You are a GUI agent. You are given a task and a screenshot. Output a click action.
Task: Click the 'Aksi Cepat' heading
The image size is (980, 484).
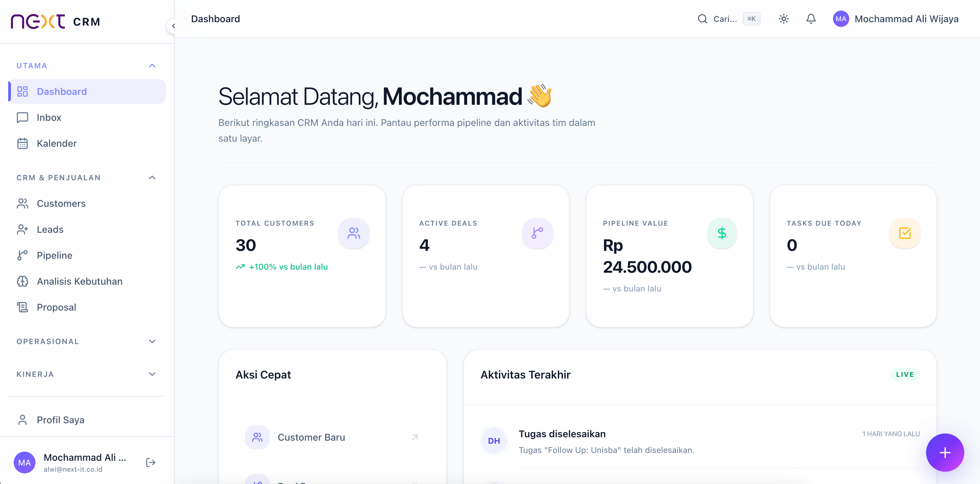(x=263, y=374)
